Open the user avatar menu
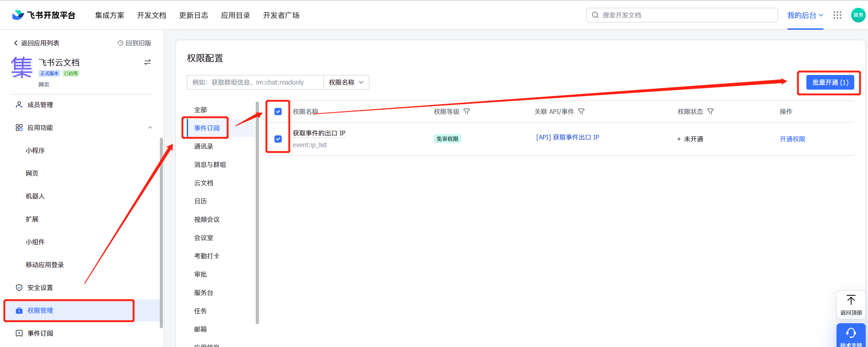Screen dimensions: 868x347 858,15
